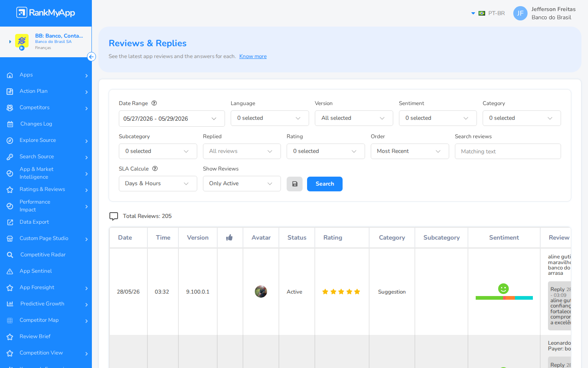Open the Order 'Most Recent' dropdown
The width and height of the screenshot is (588, 368).
pyautogui.click(x=410, y=151)
